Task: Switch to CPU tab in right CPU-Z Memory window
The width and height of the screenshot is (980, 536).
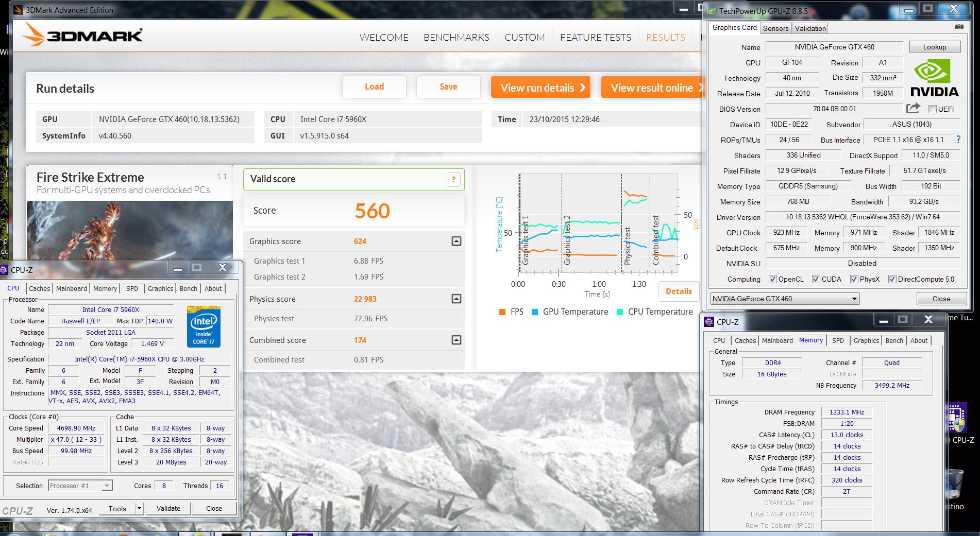Action: [x=719, y=340]
